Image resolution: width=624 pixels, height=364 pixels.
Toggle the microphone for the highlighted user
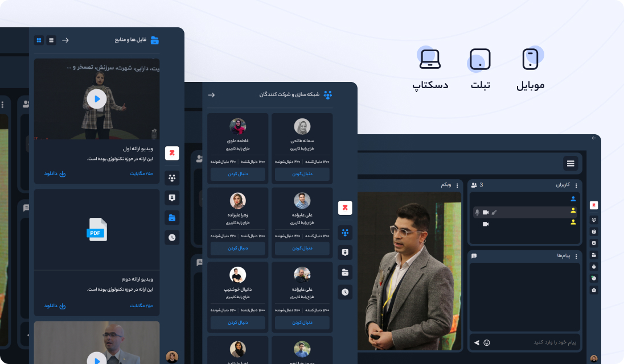[477, 212]
